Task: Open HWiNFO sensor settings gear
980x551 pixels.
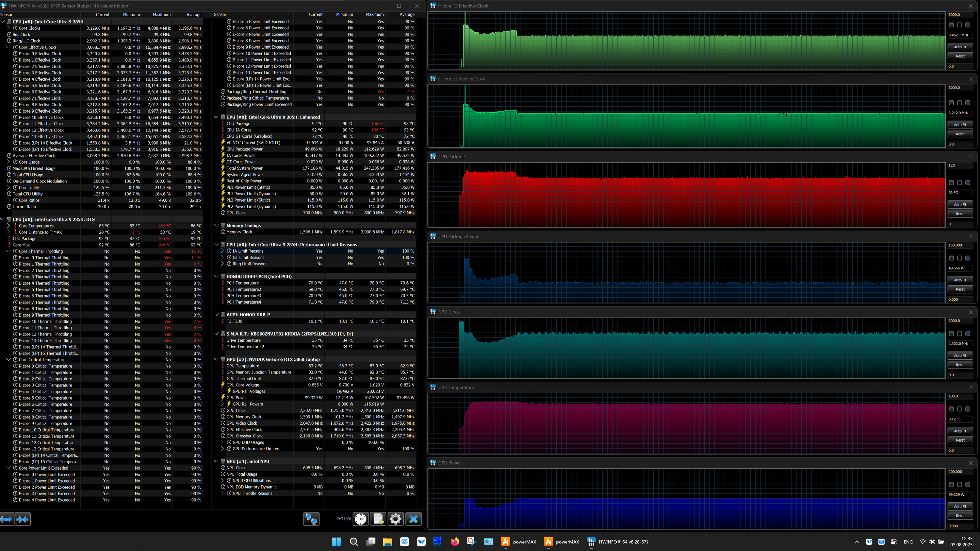Action: [x=396, y=519]
